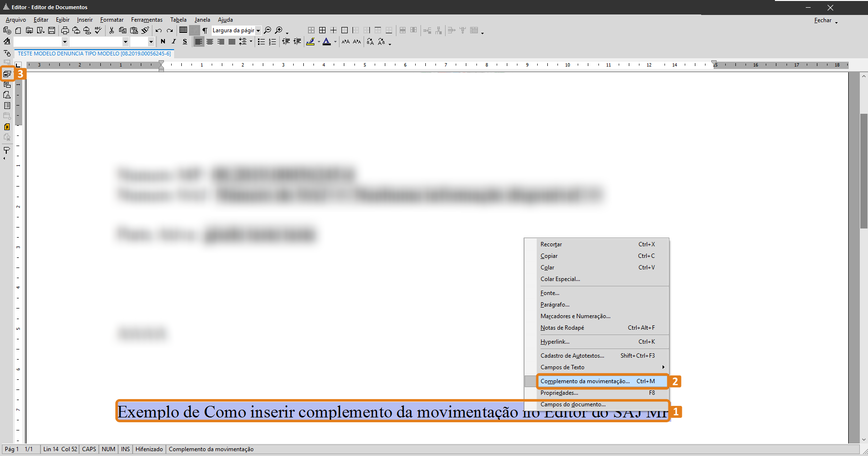Viewport: 868px width, 456px height.
Task: Open the font size dropdown arrow
Action: [x=151, y=42]
